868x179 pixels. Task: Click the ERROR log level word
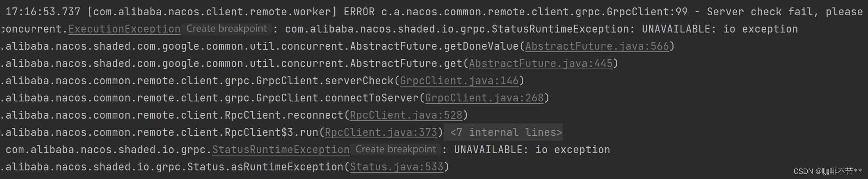[x=359, y=12]
